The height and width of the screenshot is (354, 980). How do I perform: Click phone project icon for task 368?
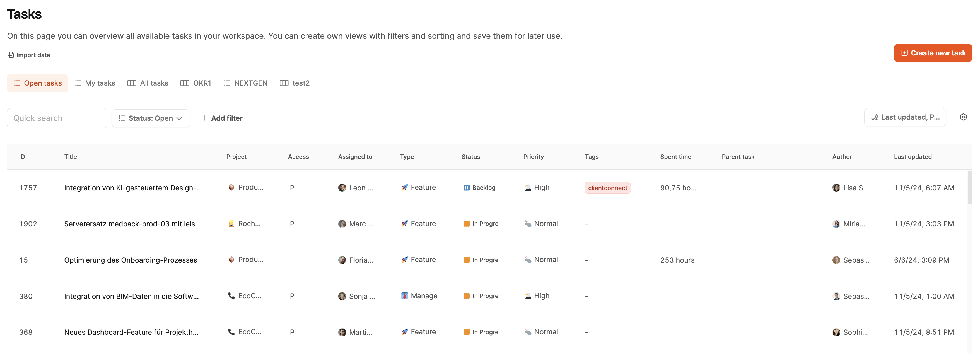(231, 332)
